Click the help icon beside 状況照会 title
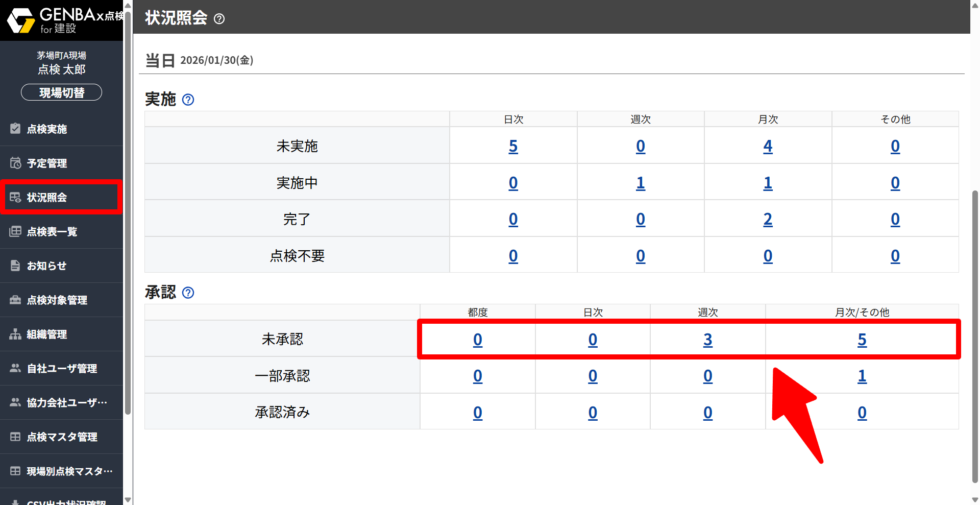980x505 pixels. [x=219, y=19]
